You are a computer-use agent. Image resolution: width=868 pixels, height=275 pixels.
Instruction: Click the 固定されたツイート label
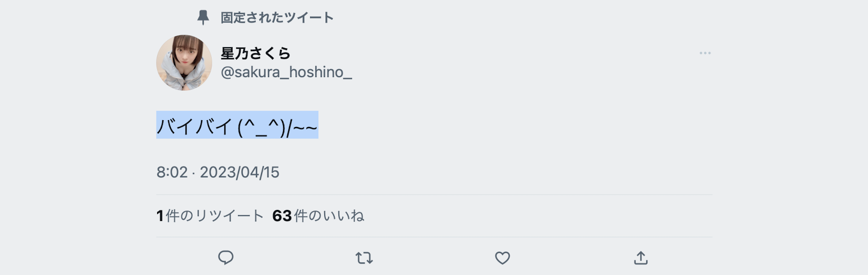tap(277, 18)
